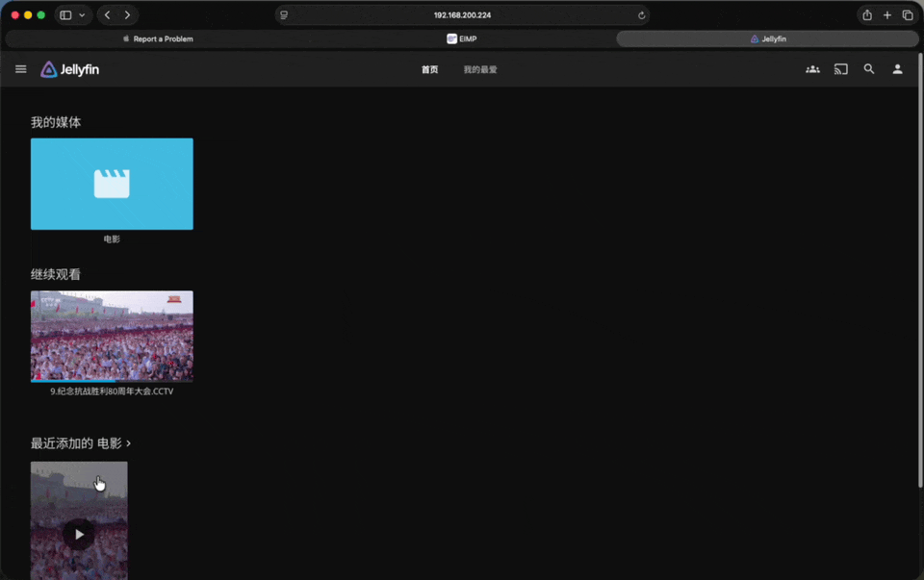Viewport: 924px width, 580px height.
Task: Resume the 纪念抗战胜利80周年大会 video thumbnail
Action: point(112,336)
